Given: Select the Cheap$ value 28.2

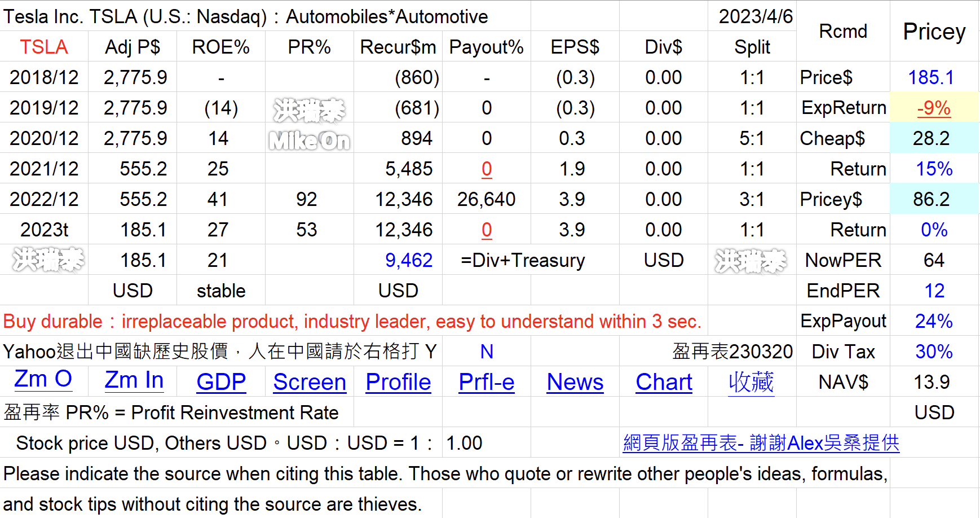Looking at the screenshot, I should tap(934, 138).
